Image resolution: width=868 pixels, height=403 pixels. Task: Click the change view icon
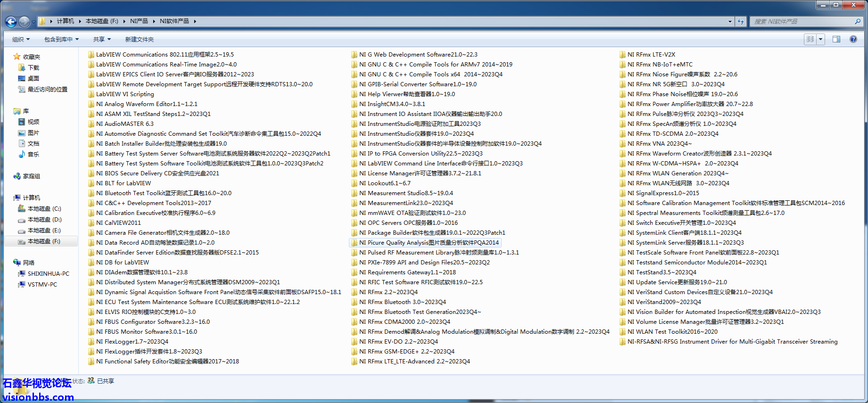pos(810,39)
